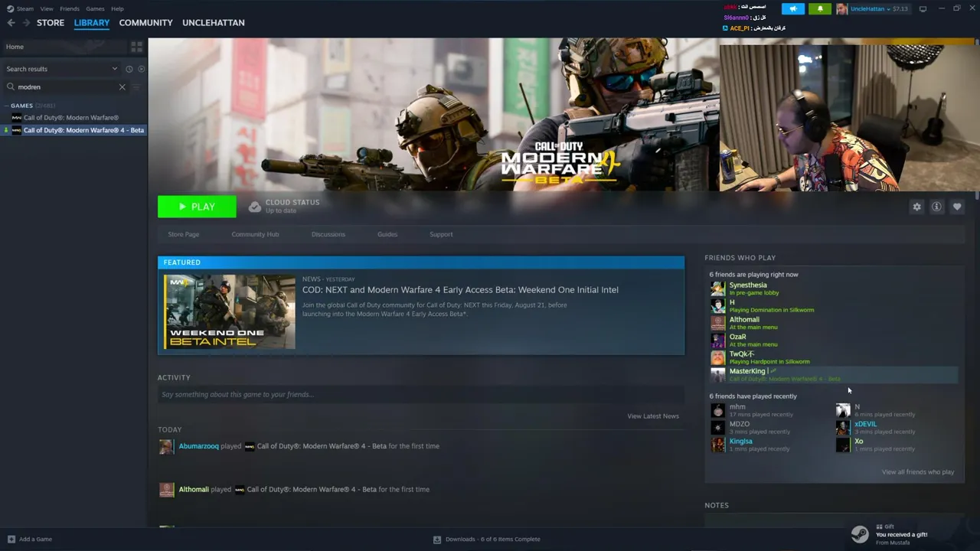Open the COD: NEXT featured news headline
Screen dimensions: 980x551
point(460,290)
